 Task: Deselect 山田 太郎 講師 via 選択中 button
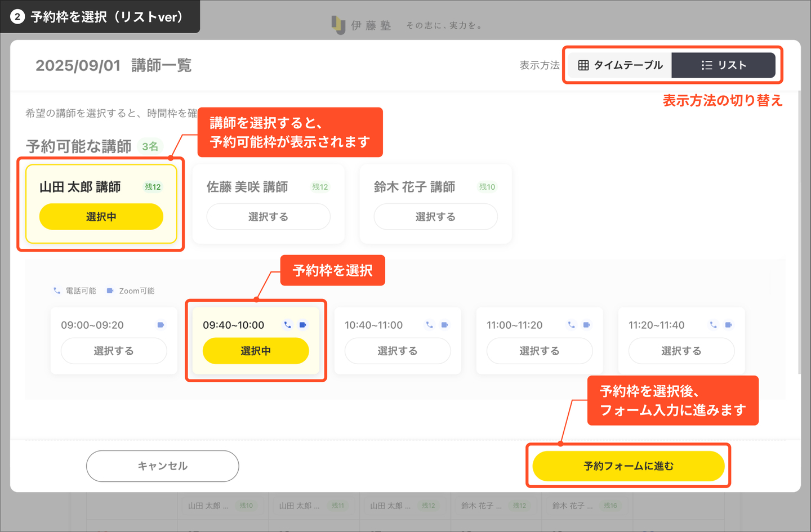pyautogui.click(x=101, y=217)
